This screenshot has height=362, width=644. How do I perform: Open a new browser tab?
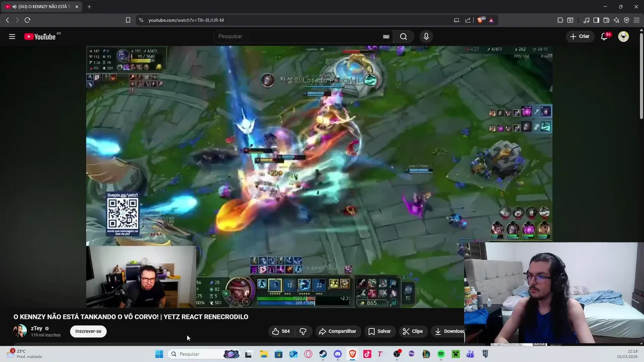(89, 7)
